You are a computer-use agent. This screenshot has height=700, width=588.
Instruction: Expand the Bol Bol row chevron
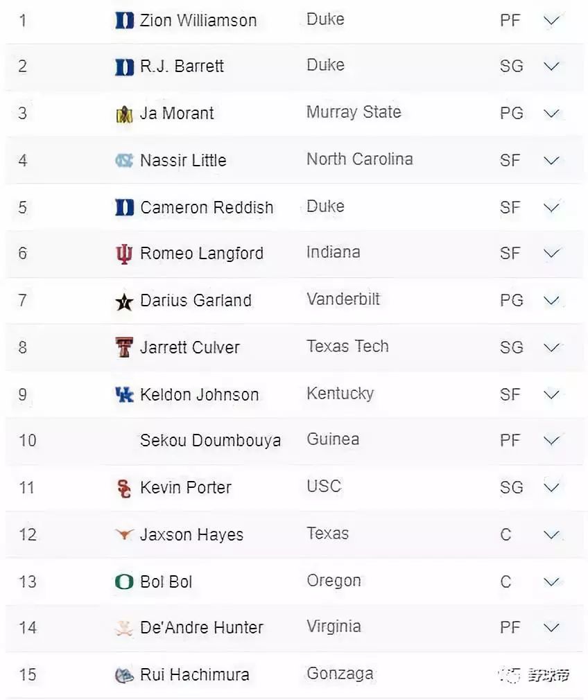pos(551,582)
